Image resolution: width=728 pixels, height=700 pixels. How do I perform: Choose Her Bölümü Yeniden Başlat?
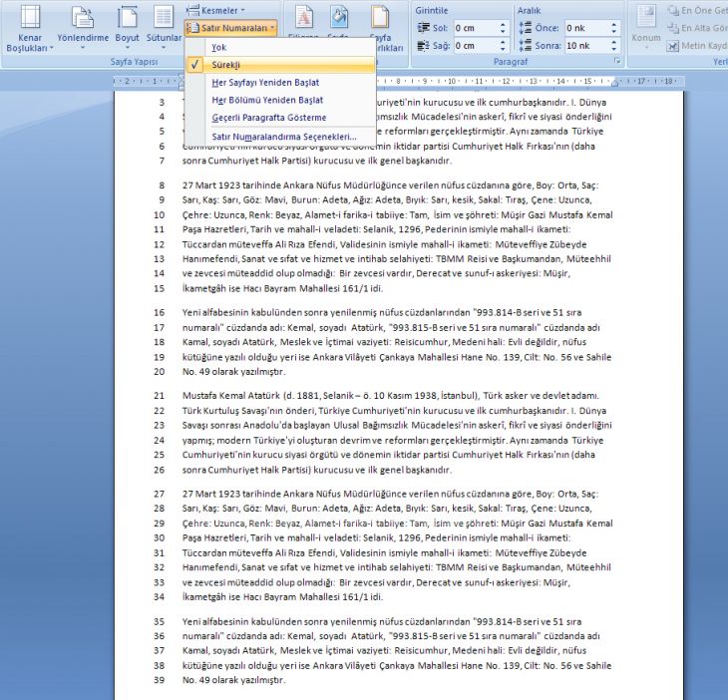280,101
